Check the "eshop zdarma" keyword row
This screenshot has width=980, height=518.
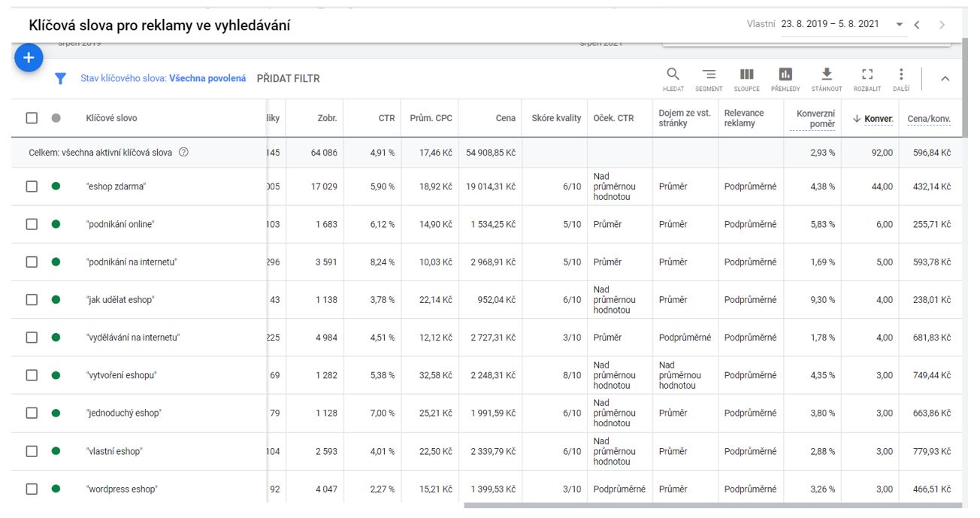[32, 186]
